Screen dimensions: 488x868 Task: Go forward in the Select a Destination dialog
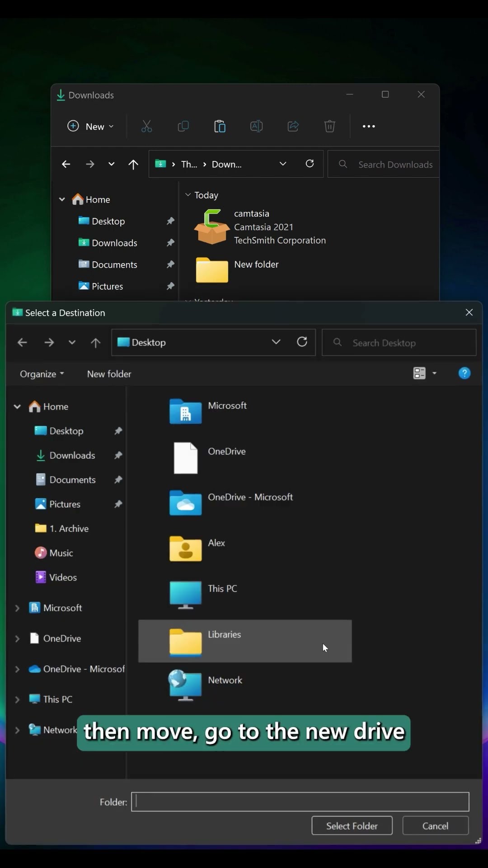click(x=49, y=343)
